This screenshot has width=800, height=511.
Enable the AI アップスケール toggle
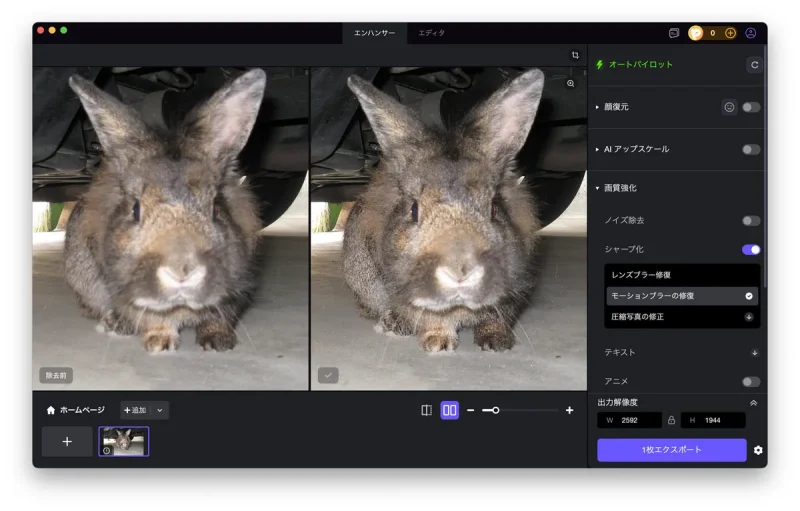pyautogui.click(x=750, y=149)
